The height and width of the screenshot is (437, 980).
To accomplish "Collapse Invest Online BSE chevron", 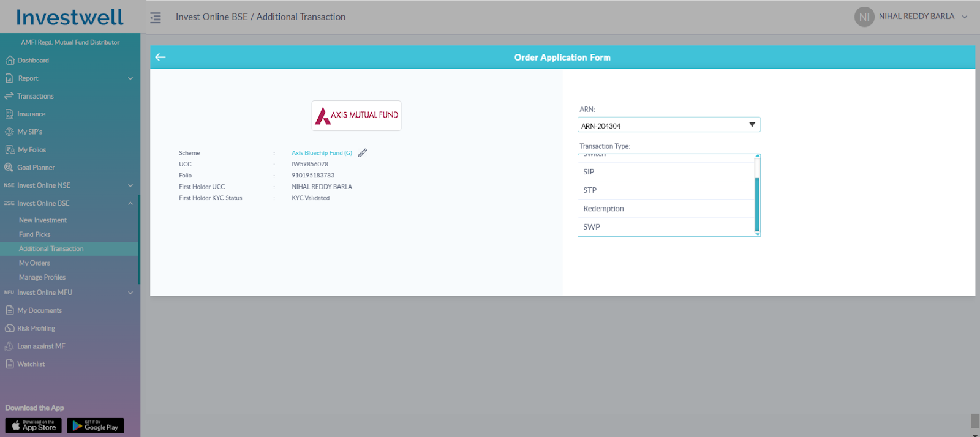I will (x=130, y=203).
